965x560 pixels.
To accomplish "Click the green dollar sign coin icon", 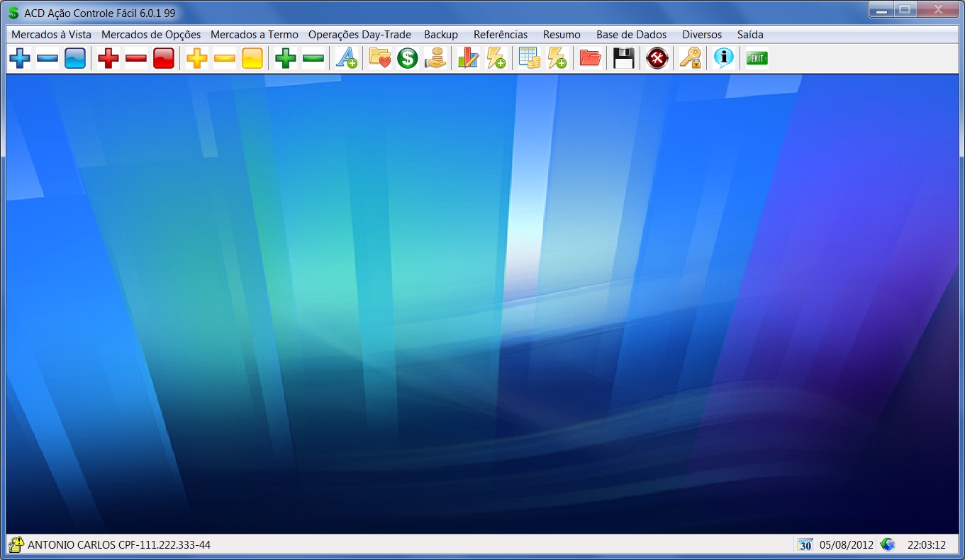I will [x=408, y=58].
